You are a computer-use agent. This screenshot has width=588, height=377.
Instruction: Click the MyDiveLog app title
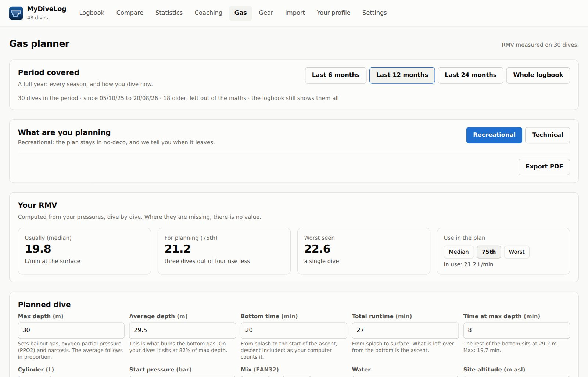[x=47, y=9]
